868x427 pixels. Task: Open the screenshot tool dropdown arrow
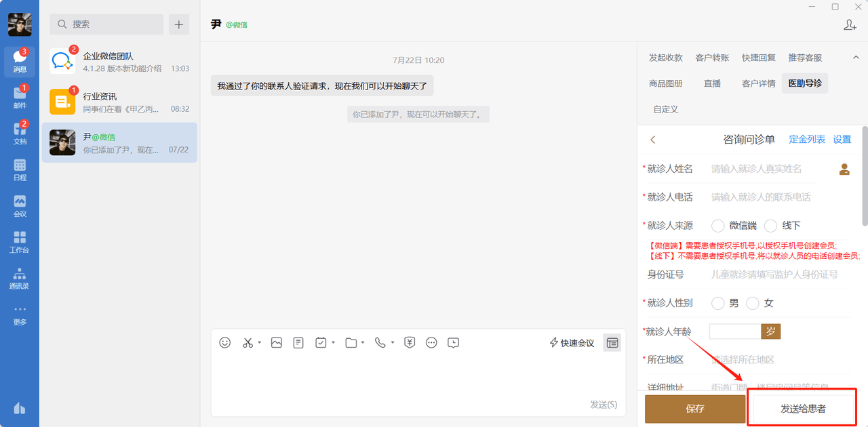[x=260, y=344]
